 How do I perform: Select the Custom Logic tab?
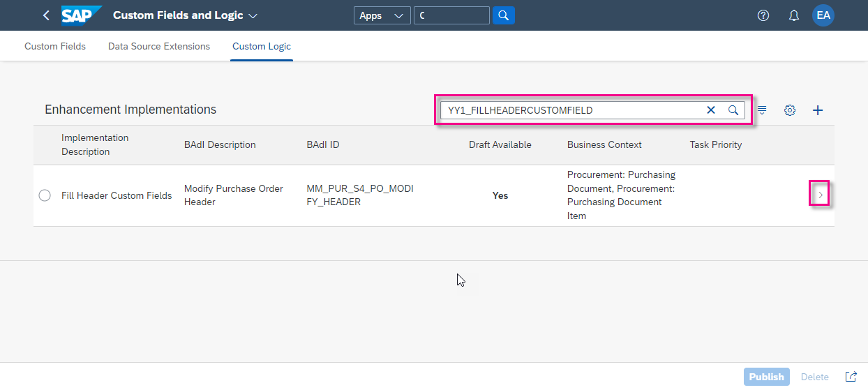(262, 46)
